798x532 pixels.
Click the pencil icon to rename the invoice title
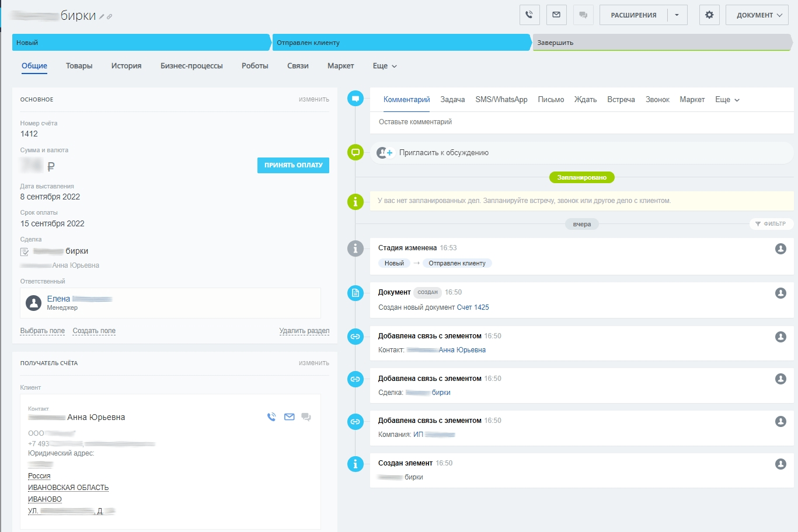tap(102, 17)
